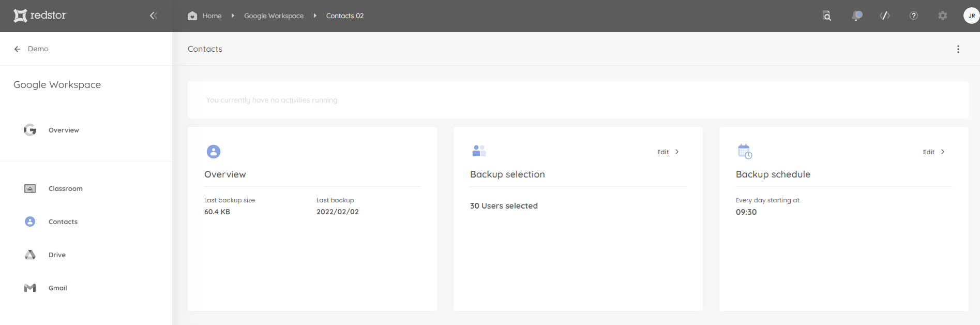This screenshot has width=980, height=325.
Task: Click the Google Workspace sidebar heading
Action: (57, 85)
